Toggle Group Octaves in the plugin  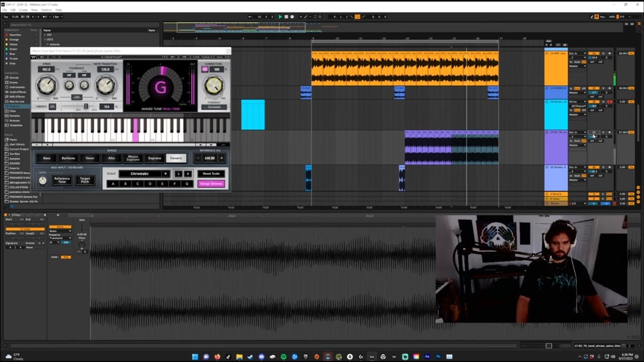pyautogui.click(x=211, y=184)
